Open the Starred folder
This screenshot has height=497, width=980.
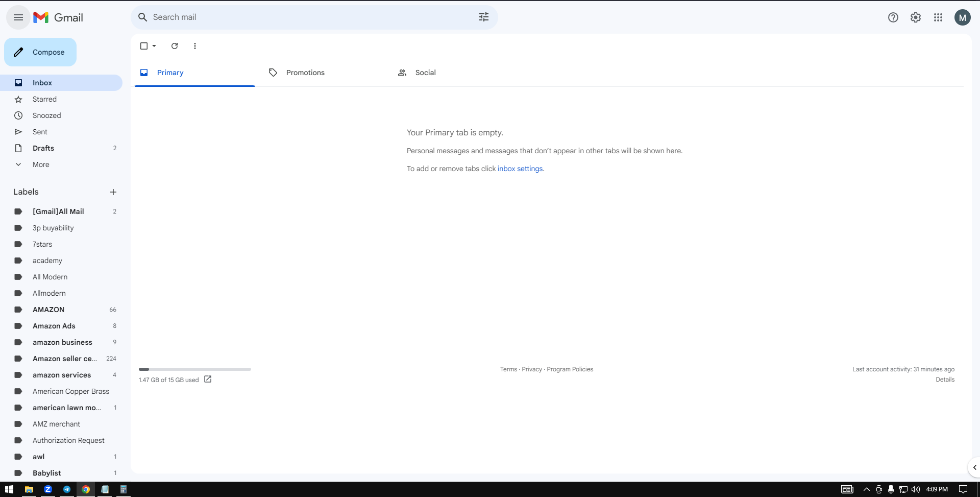(61, 99)
